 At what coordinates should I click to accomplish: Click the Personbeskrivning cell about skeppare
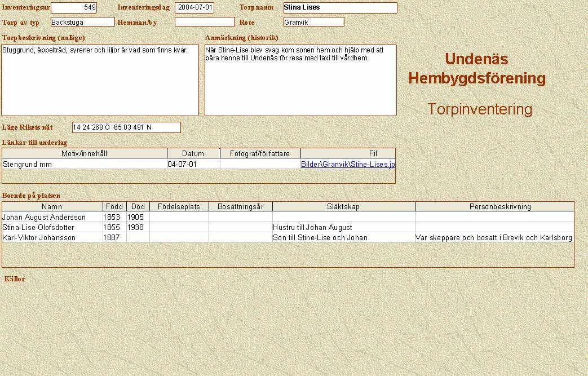(x=494, y=237)
